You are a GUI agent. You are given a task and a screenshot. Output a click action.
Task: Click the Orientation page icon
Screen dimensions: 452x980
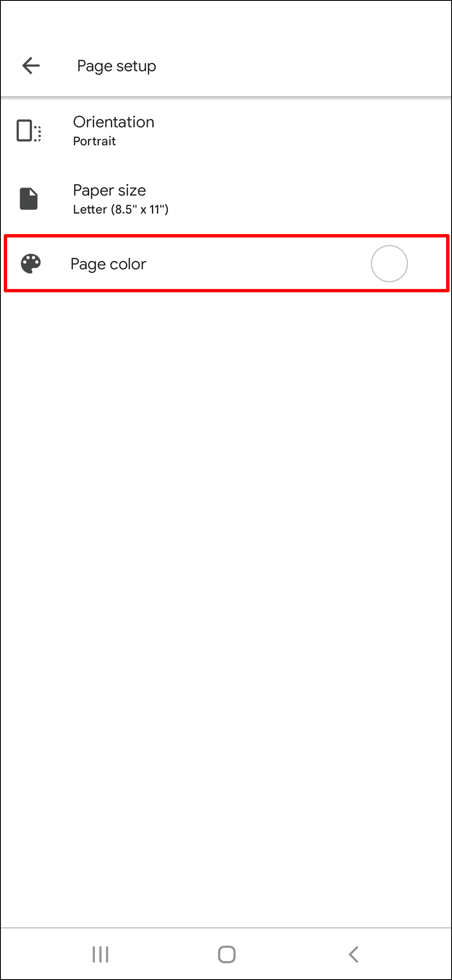[x=28, y=131]
